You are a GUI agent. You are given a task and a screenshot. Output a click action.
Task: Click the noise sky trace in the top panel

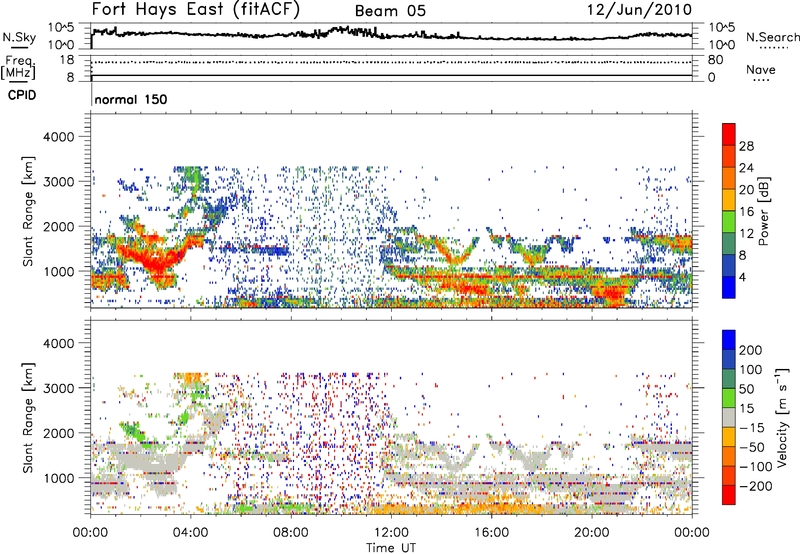click(x=391, y=34)
